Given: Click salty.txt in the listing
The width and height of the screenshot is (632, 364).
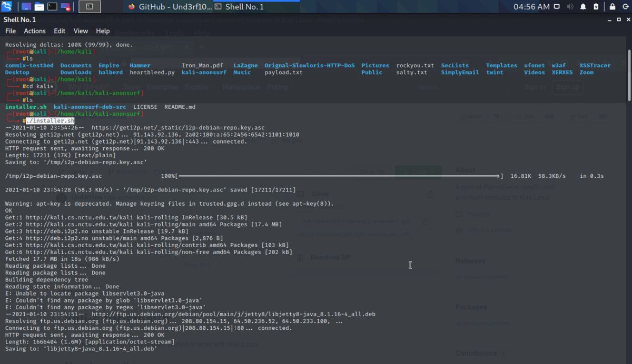Looking at the screenshot, I should tap(412, 73).
